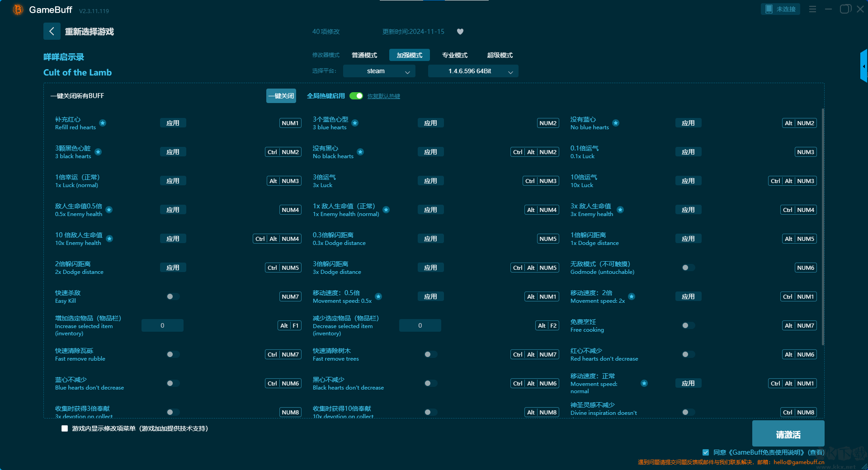Image resolution: width=868 pixels, height=470 pixels.
Task: Toggle 10x devotion on collect
Action: click(x=430, y=412)
